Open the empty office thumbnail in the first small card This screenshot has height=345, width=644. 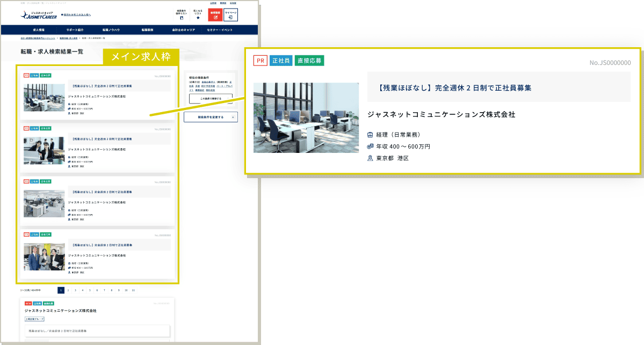point(44,98)
